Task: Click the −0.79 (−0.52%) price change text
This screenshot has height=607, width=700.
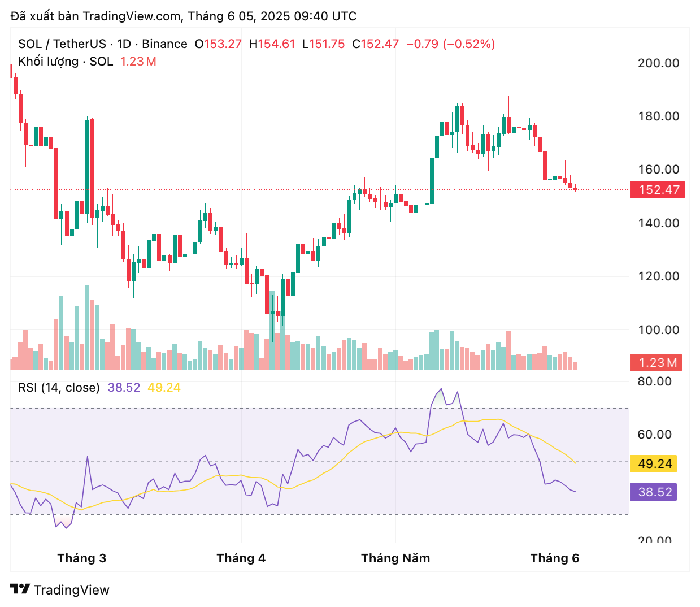Action: point(450,44)
